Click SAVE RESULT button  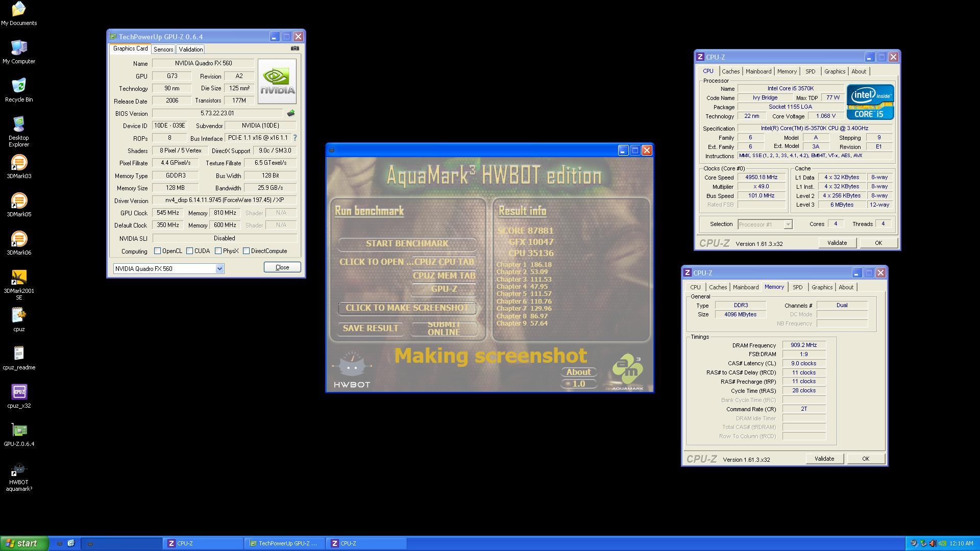click(371, 328)
